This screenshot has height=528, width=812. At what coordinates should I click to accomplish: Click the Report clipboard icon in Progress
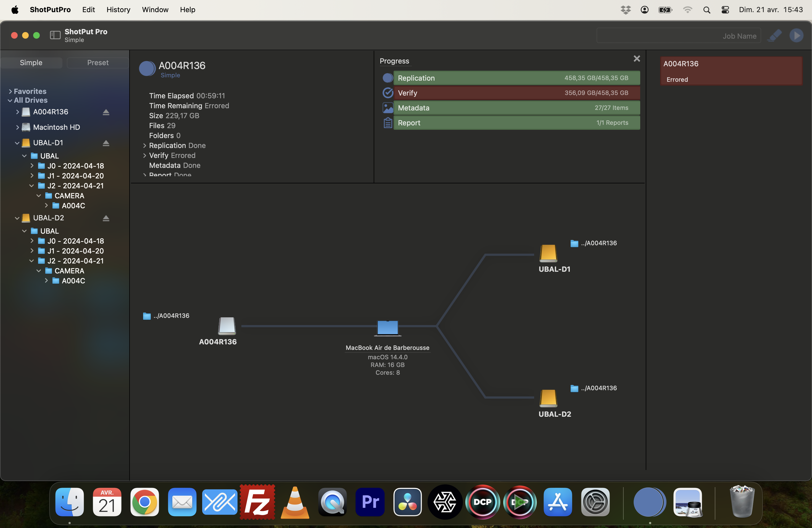[x=387, y=123]
